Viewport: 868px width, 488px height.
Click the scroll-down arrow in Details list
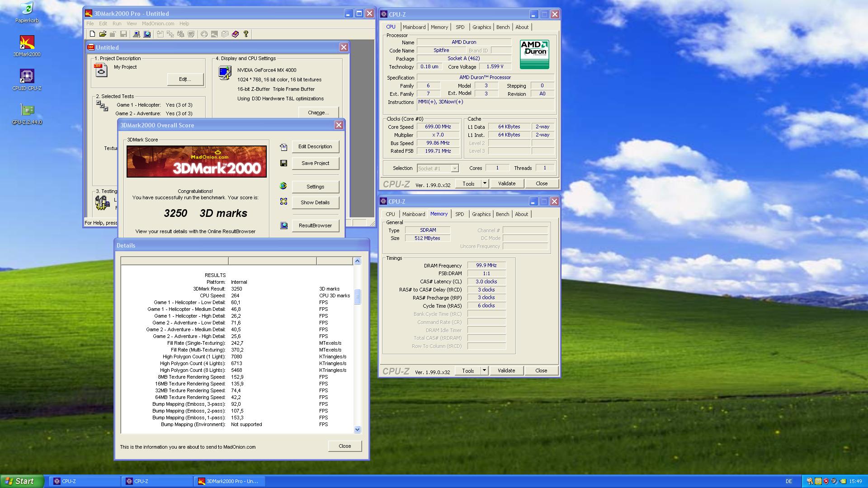357,430
